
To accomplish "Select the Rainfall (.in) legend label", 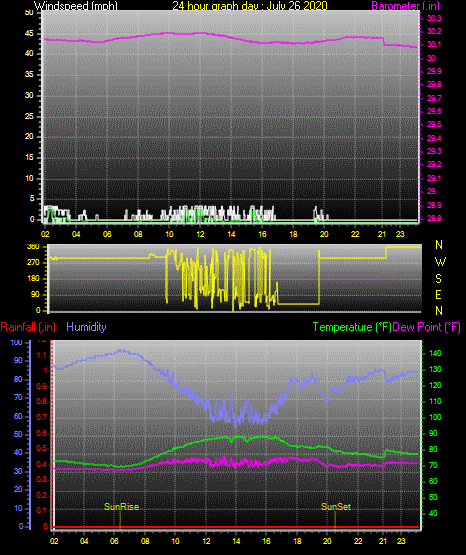I will 28,327.
